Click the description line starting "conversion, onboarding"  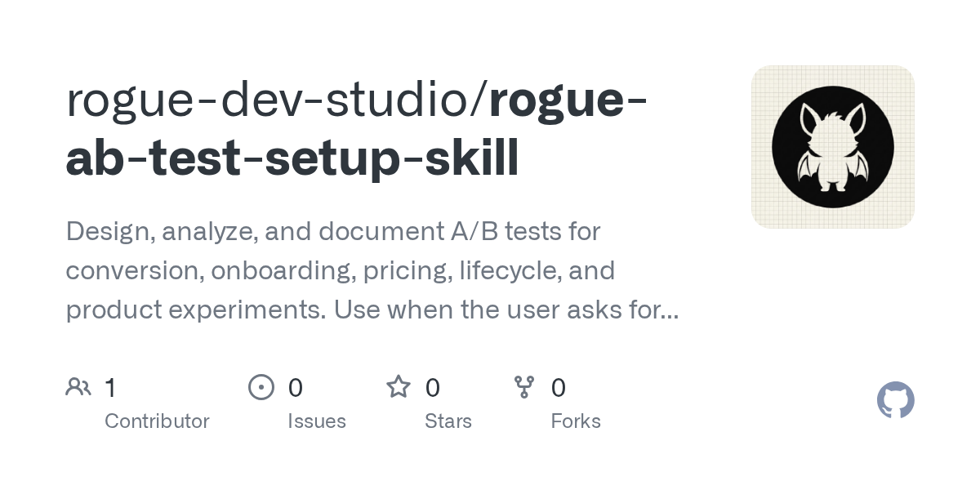click(340, 270)
